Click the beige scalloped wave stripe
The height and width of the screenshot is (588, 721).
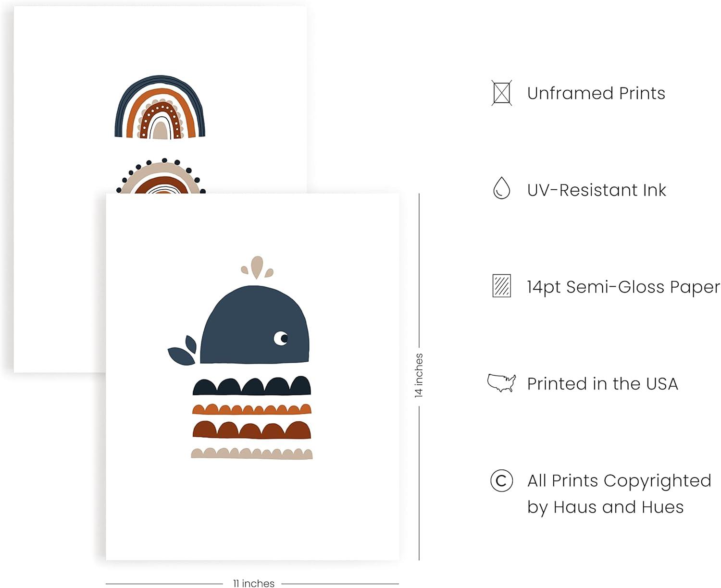252,453
